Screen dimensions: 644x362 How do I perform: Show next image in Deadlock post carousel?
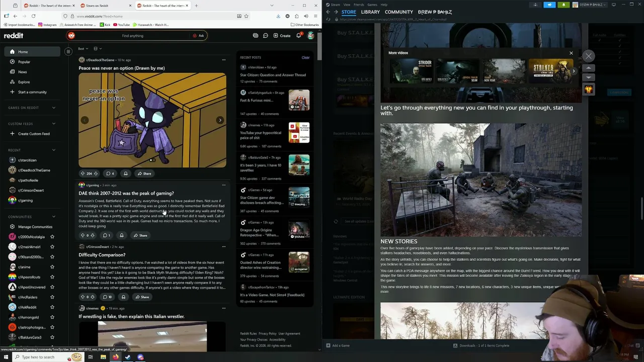tap(220, 120)
